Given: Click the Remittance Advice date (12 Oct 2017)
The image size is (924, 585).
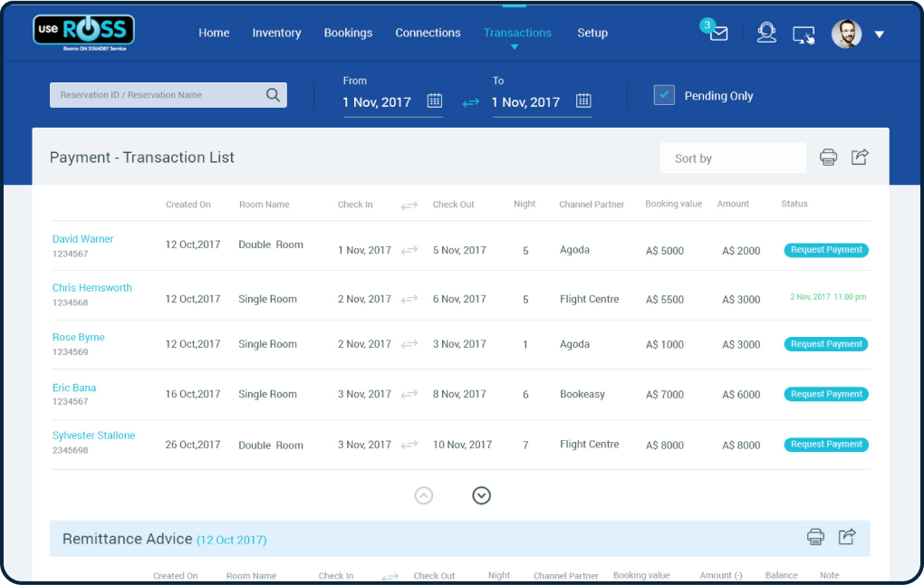Looking at the screenshot, I should [x=232, y=541].
